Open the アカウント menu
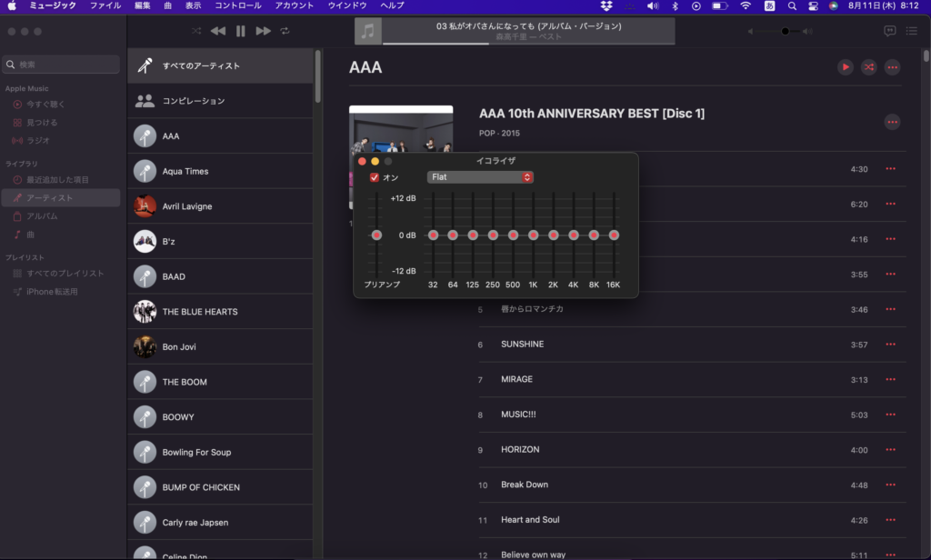This screenshot has height=560, width=931. [x=294, y=5]
